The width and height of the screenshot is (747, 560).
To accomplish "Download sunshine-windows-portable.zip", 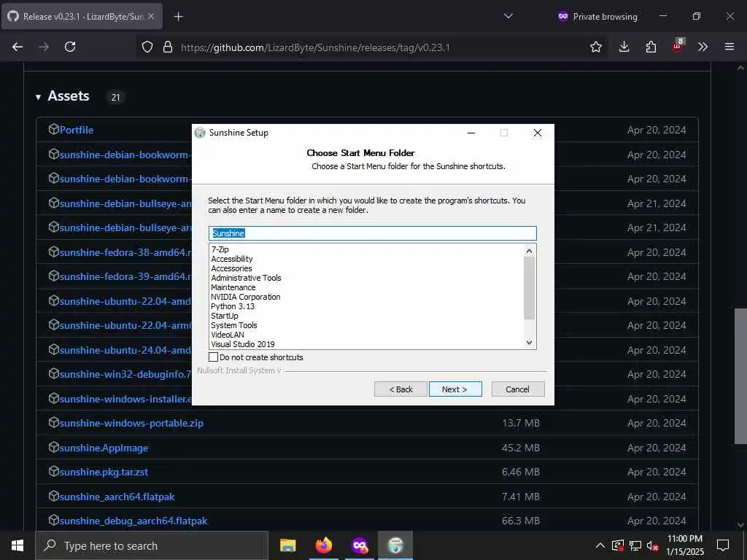I will point(131,423).
